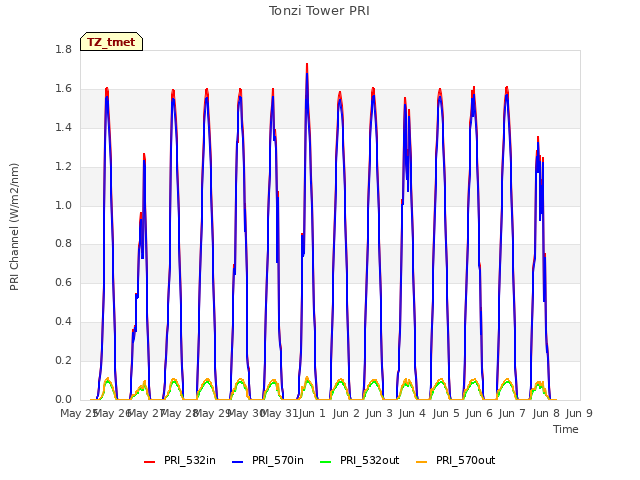Click the Jun 1 x-axis tick label
The width and height of the screenshot is (640, 480).
coord(312,413)
